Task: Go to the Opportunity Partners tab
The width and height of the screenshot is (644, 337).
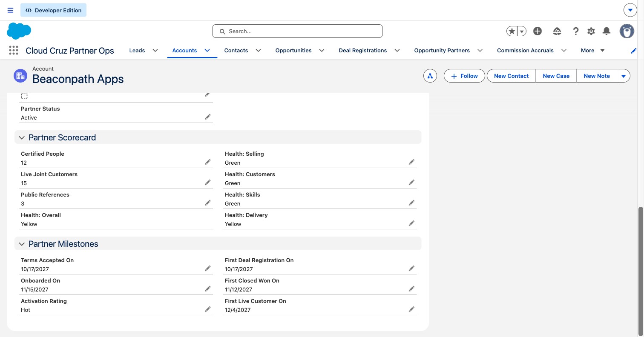Action: pos(442,51)
